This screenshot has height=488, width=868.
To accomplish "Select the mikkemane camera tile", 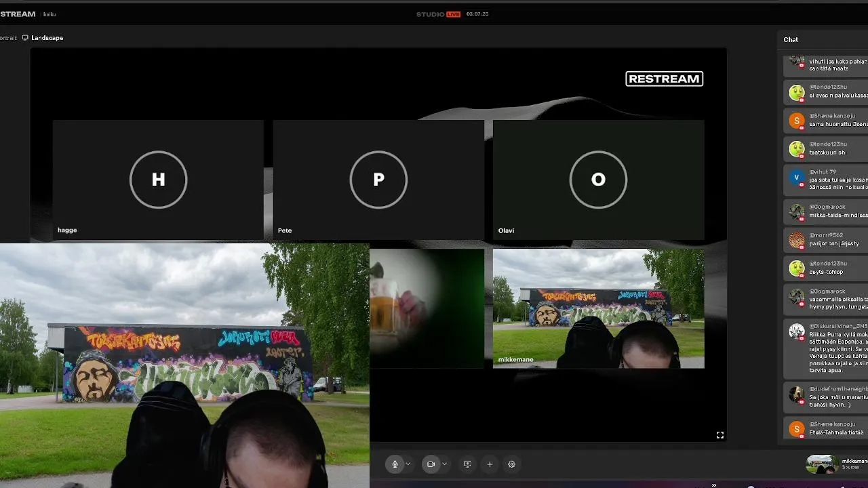I will click(x=599, y=308).
